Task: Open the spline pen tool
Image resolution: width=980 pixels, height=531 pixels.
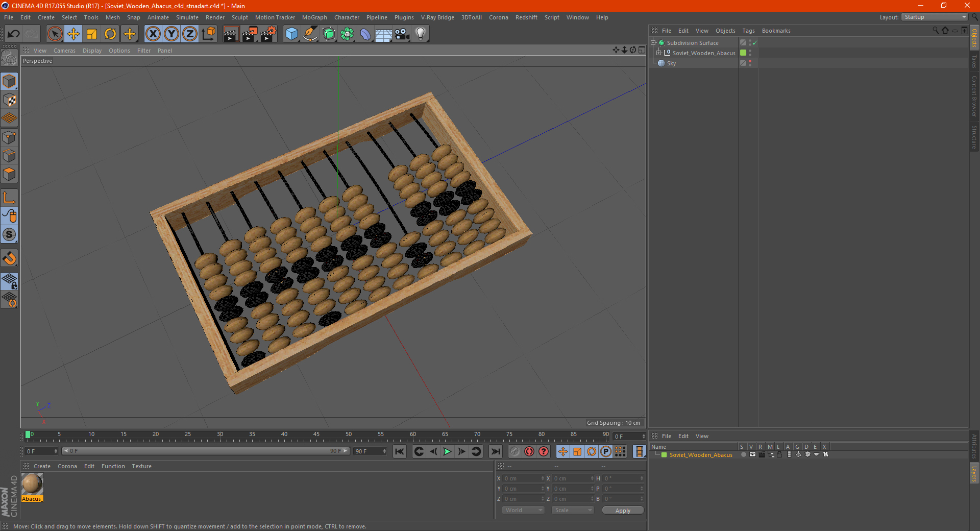Action: (310, 34)
